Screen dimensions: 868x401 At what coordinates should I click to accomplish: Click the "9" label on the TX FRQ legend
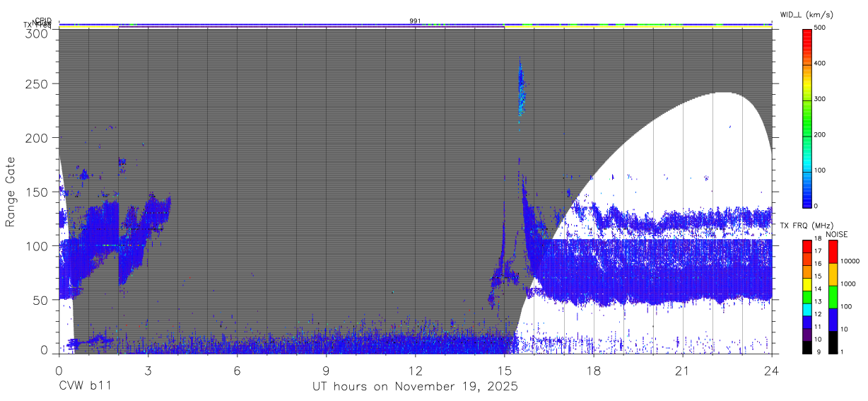click(x=817, y=352)
